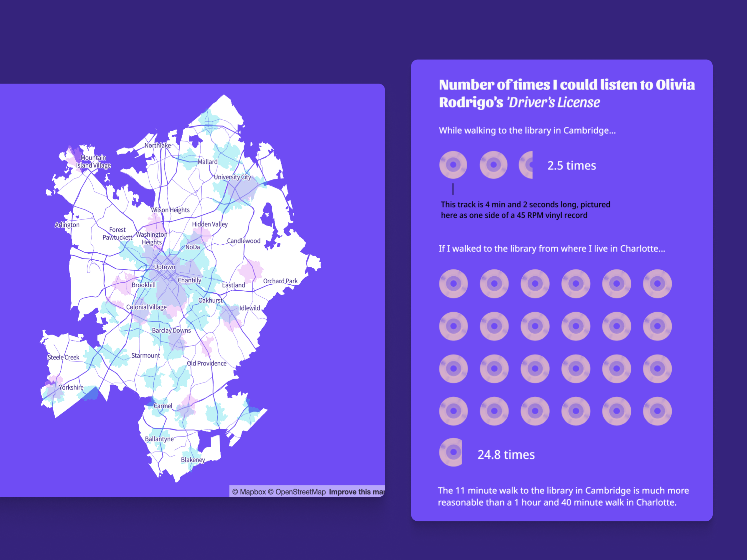The height and width of the screenshot is (560, 747).
Task: Click the OpenStreetMap attribution link
Action: click(x=297, y=492)
